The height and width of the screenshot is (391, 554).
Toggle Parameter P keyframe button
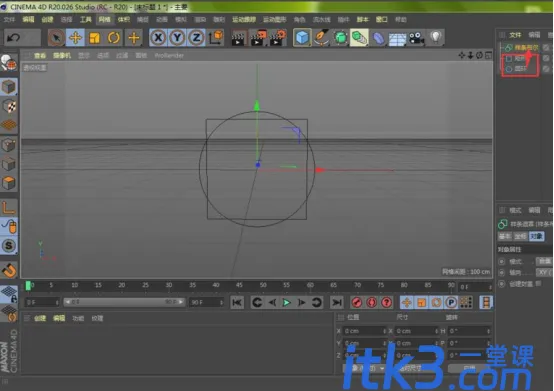(x=451, y=302)
